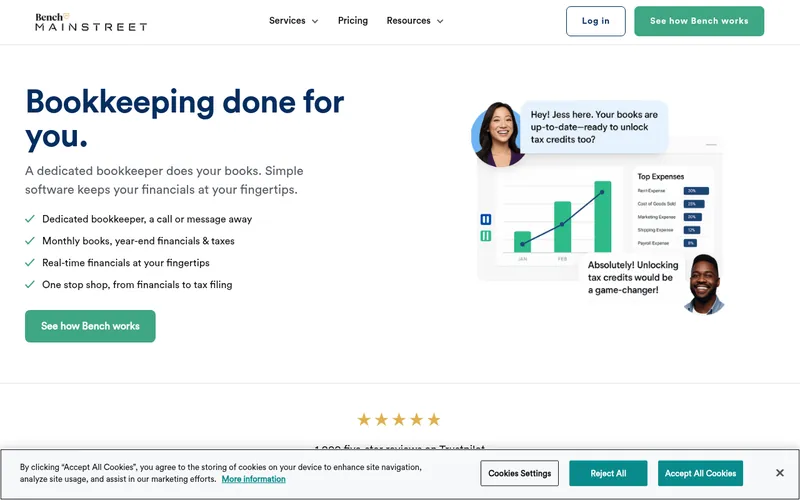Screen dimensions: 800x500
Task: Click checkmark beside One stop shop item
Action: click(30, 285)
